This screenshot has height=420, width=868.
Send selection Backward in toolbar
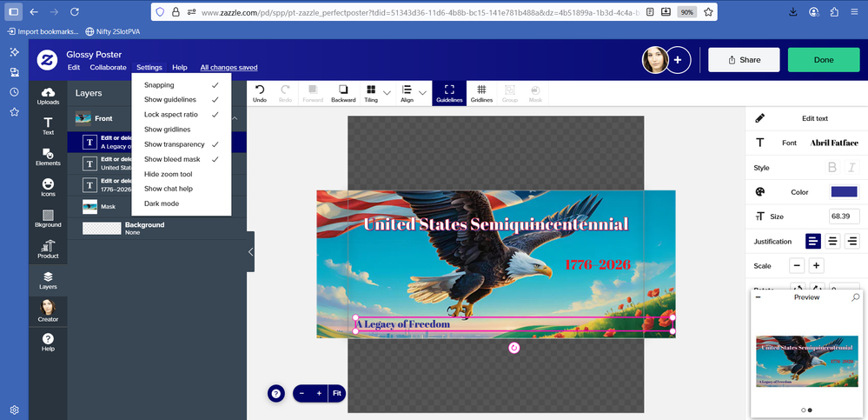point(343,93)
